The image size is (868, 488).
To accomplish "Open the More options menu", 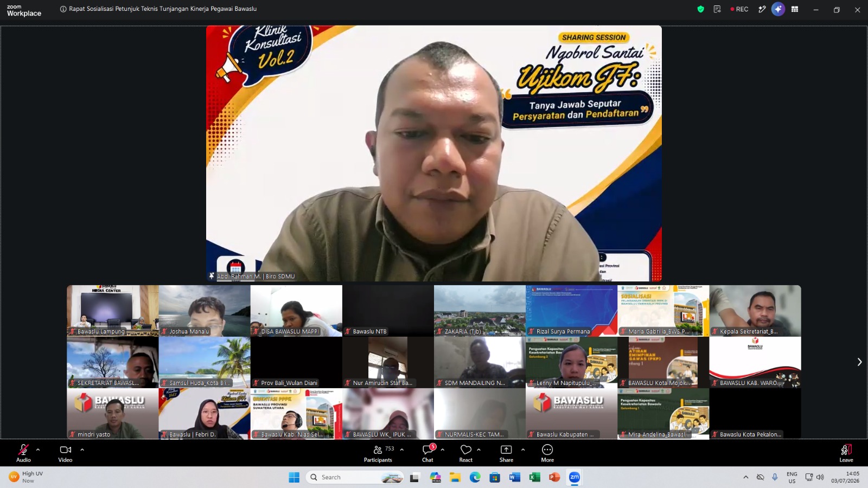I will (547, 453).
